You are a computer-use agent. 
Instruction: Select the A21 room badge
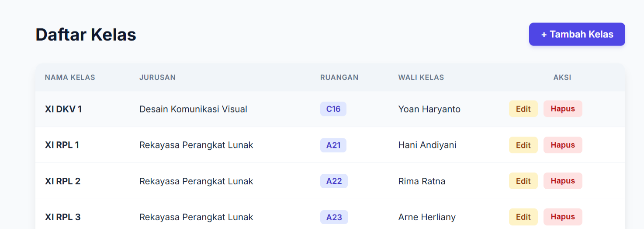pos(333,145)
